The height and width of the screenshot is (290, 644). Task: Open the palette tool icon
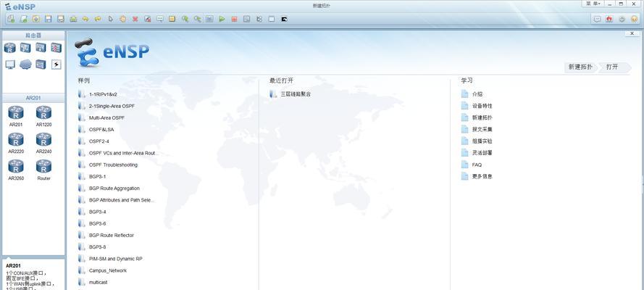point(172,19)
